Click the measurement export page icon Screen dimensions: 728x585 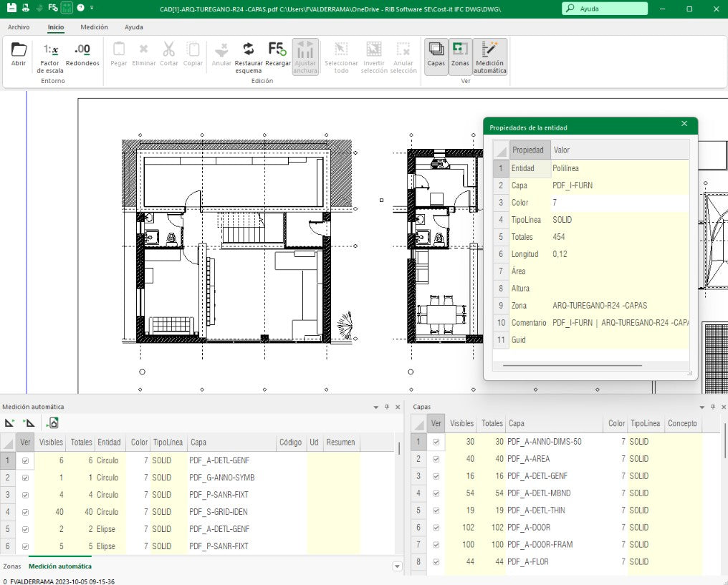pos(53,422)
